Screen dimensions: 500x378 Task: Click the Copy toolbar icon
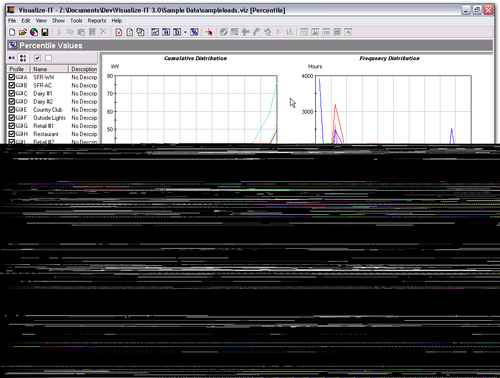[70, 32]
